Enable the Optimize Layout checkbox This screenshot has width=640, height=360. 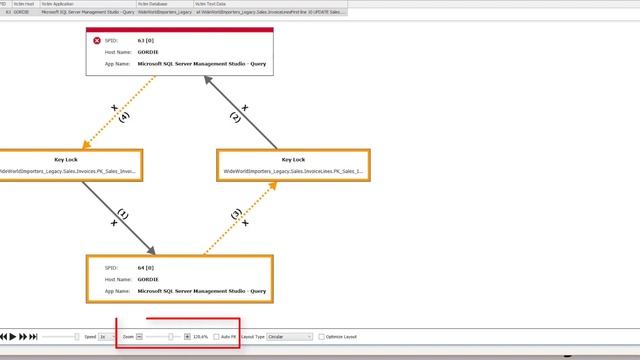click(321, 337)
